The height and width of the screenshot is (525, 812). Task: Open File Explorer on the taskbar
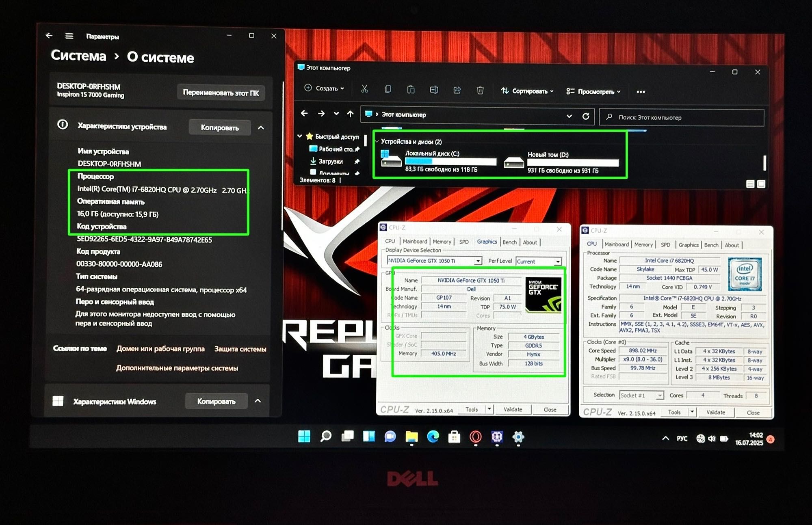point(411,437)
